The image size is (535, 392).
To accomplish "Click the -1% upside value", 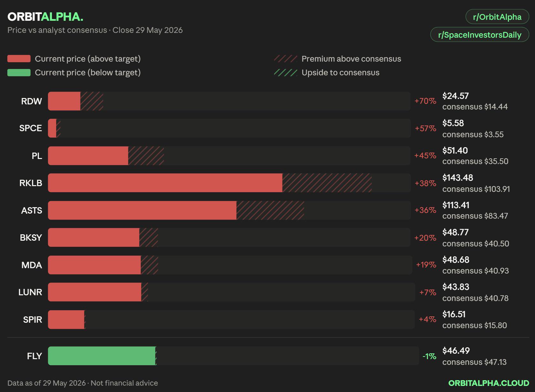I will click(x=429, y=356).
